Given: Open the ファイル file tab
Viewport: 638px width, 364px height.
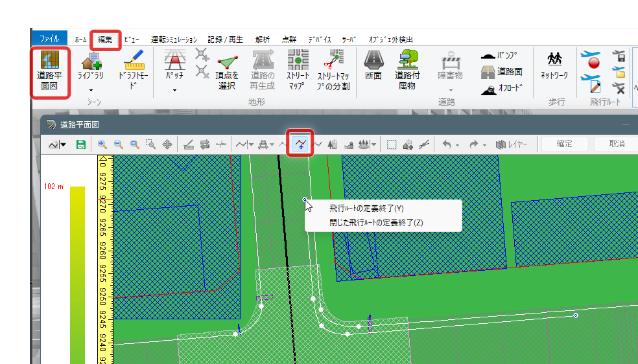Looking at the screenshot, I should 49,39.
